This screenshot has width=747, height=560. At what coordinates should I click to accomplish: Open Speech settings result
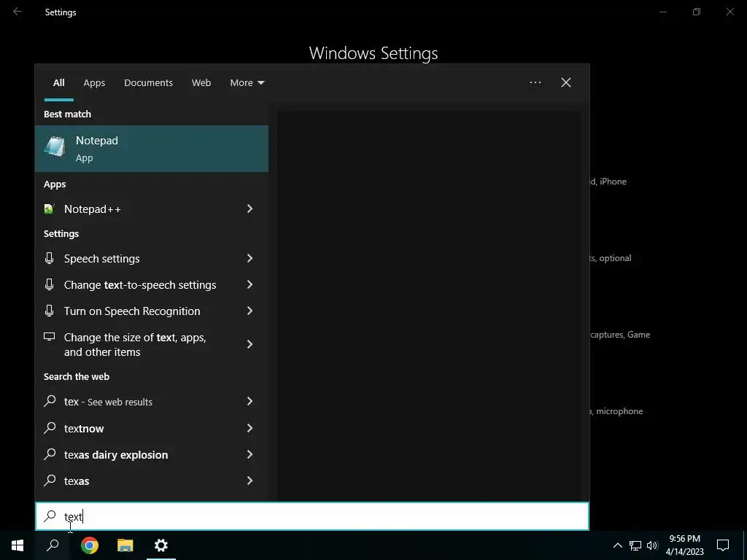(102, 259)
